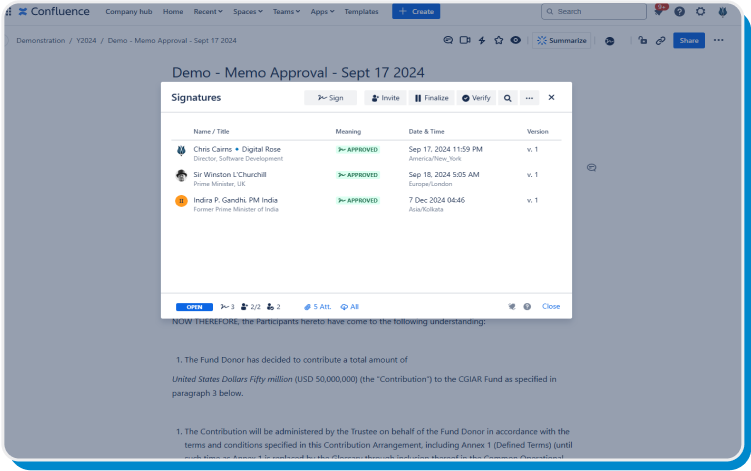Click Chris Cairns avatar icon
The width and height of the screenshot is (751, 471).
click(181, 151)
